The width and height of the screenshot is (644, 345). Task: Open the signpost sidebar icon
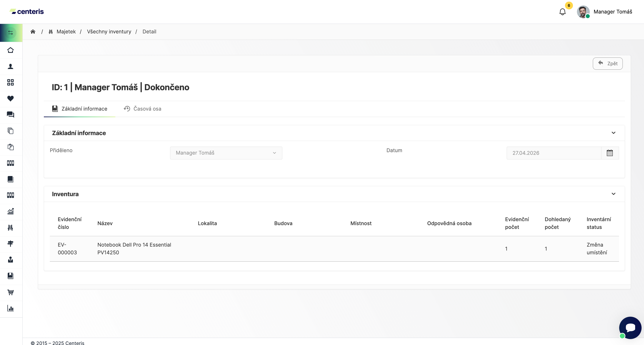10,244
